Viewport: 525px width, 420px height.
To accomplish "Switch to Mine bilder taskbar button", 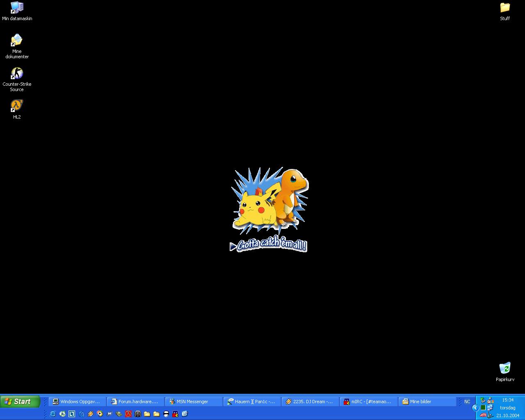I will tap(427, 402).
